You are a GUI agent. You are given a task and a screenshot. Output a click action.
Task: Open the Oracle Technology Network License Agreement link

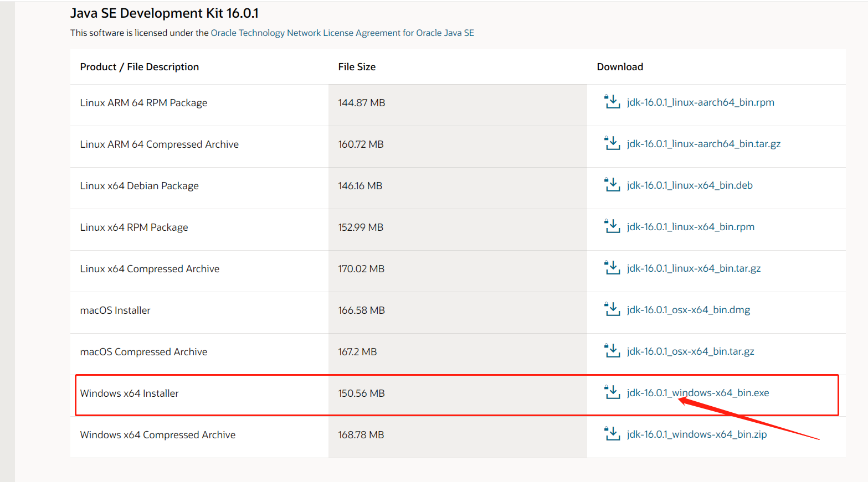342,33
